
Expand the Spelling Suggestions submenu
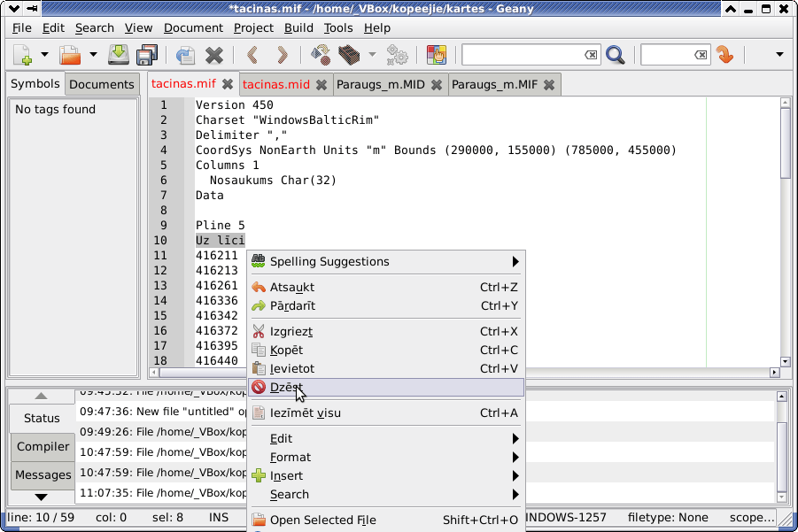pyautogui.click(x=386, y=261)
